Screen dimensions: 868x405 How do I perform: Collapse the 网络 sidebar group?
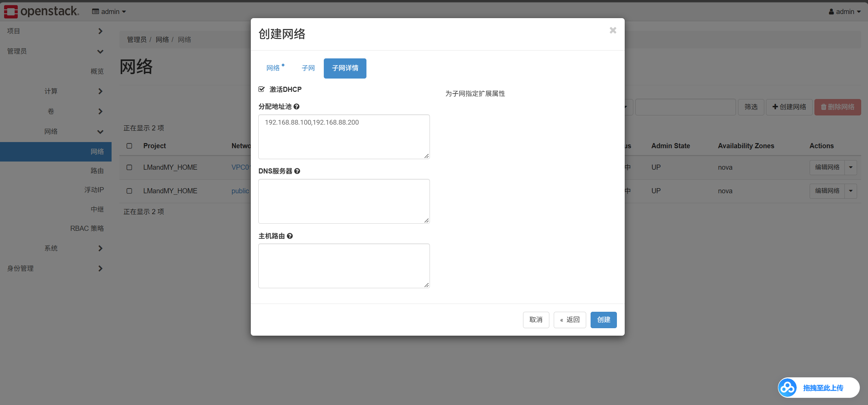click(x=56, y=131)
